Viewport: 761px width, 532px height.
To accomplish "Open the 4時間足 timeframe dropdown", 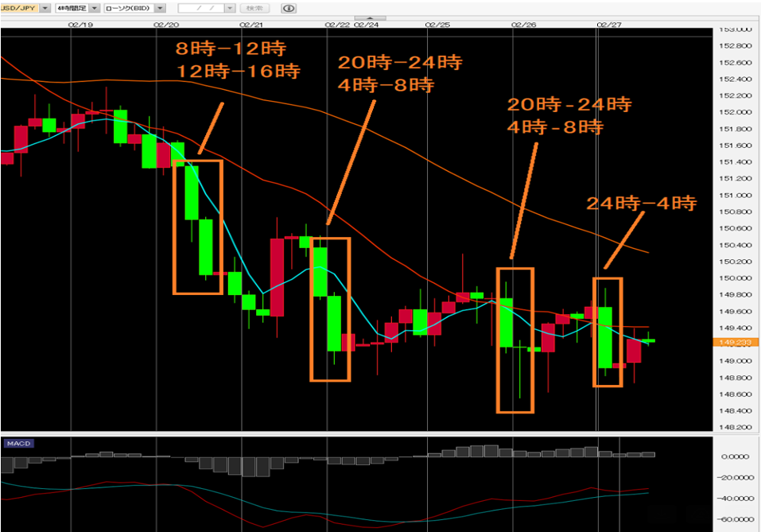I will [x=95, y=8].
